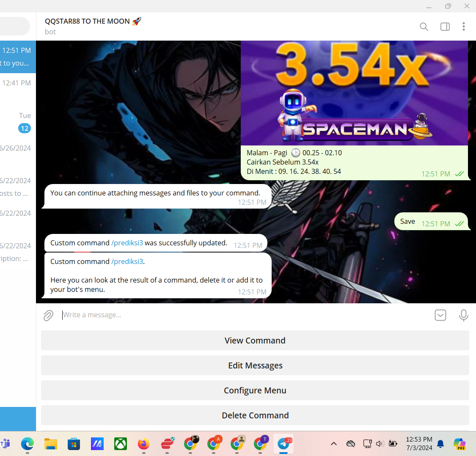Open the OneDrive cloud tray icon
Viewport: 476px width, 456px height.
[x=351, y=444]
